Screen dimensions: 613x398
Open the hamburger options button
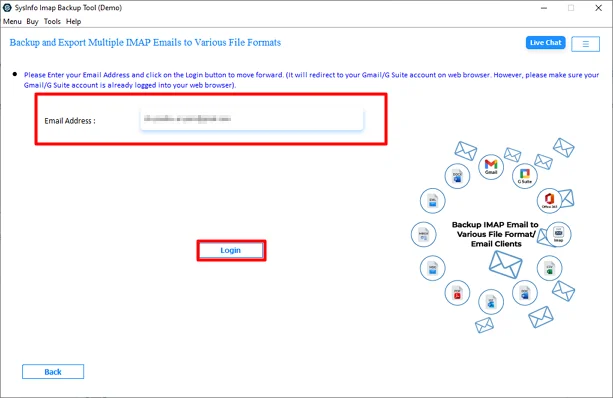click(585, 44)
